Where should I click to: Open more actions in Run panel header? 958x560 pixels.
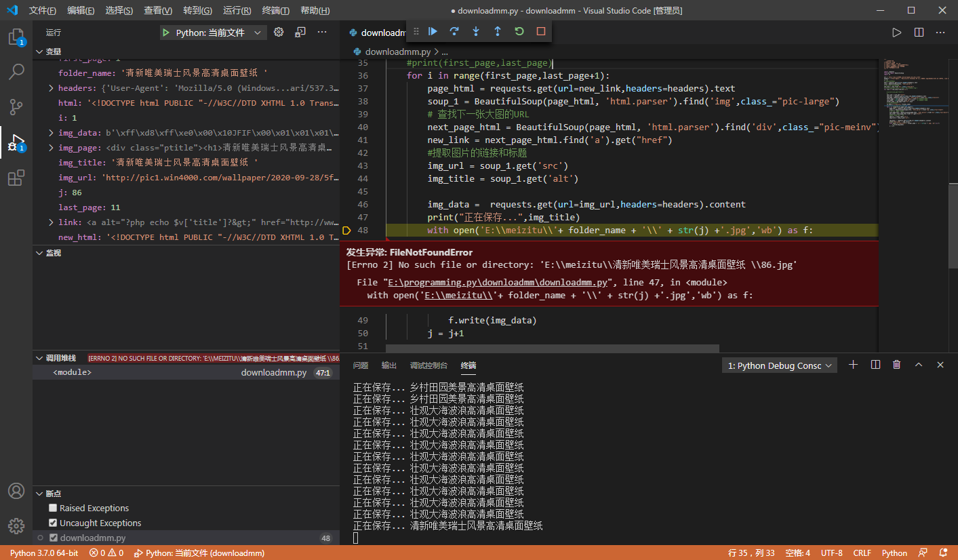point(322,33)
